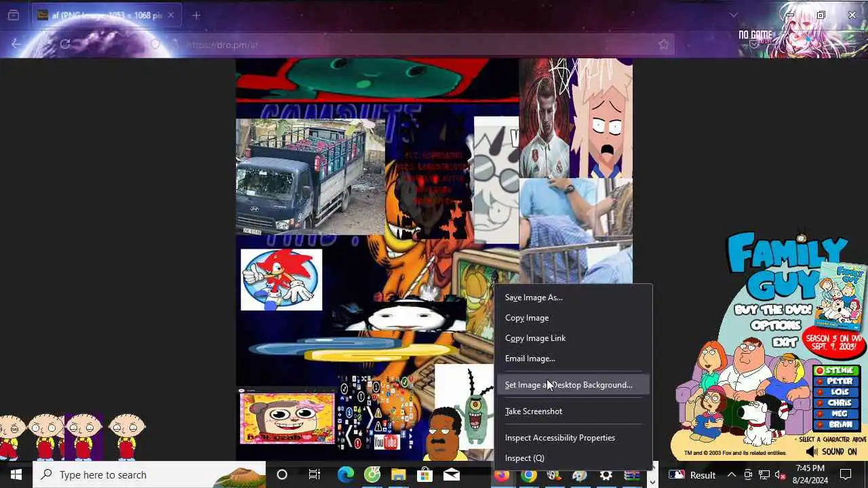Screen dimensions: 868x488
Task: Launch Microsoft Edge from the taskbar
Action: [346, 474]
